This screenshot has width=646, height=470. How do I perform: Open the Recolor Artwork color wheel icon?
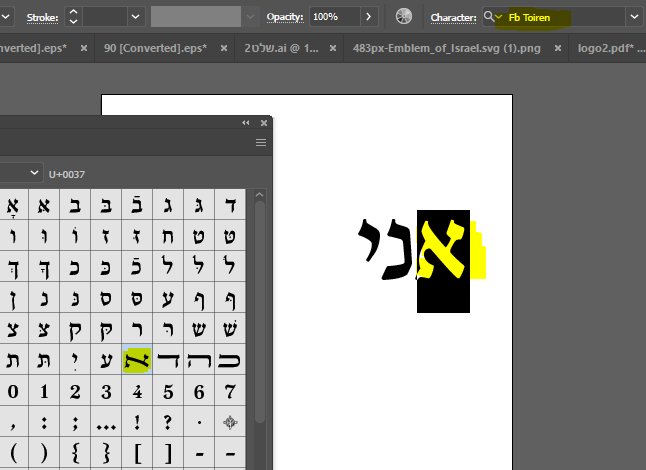tap(404, 16)
